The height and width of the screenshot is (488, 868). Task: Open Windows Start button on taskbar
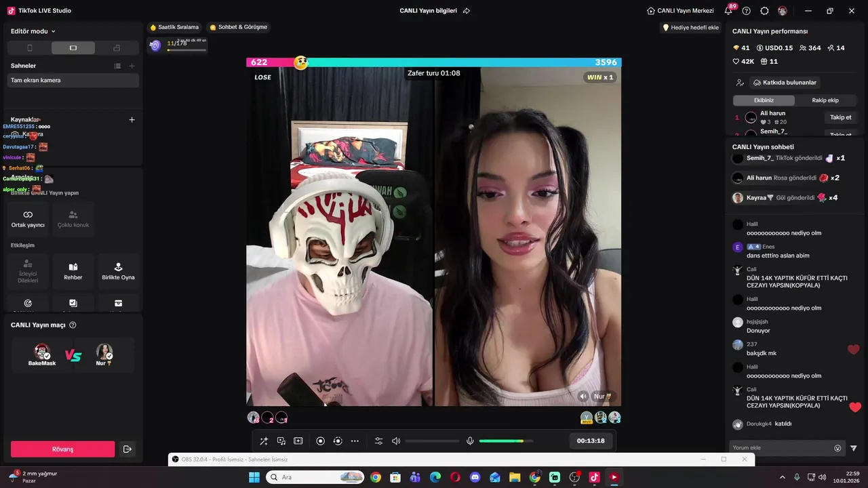[254, 477]
